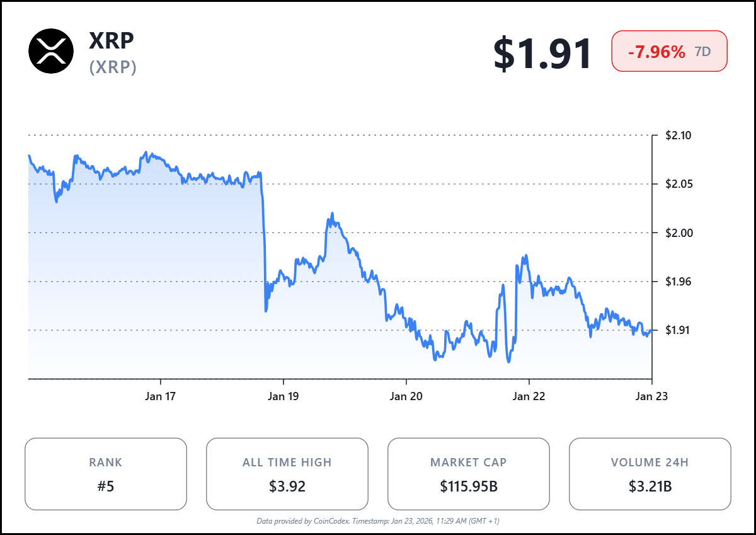Click the -7.96% 7D change badge
The width and height of the screenshot is (756, 535).
pyautogui.click(x=669, y=51)
